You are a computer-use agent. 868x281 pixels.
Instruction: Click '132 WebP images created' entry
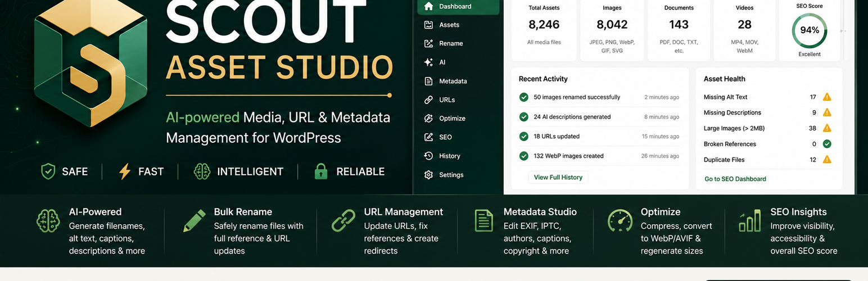568,156
